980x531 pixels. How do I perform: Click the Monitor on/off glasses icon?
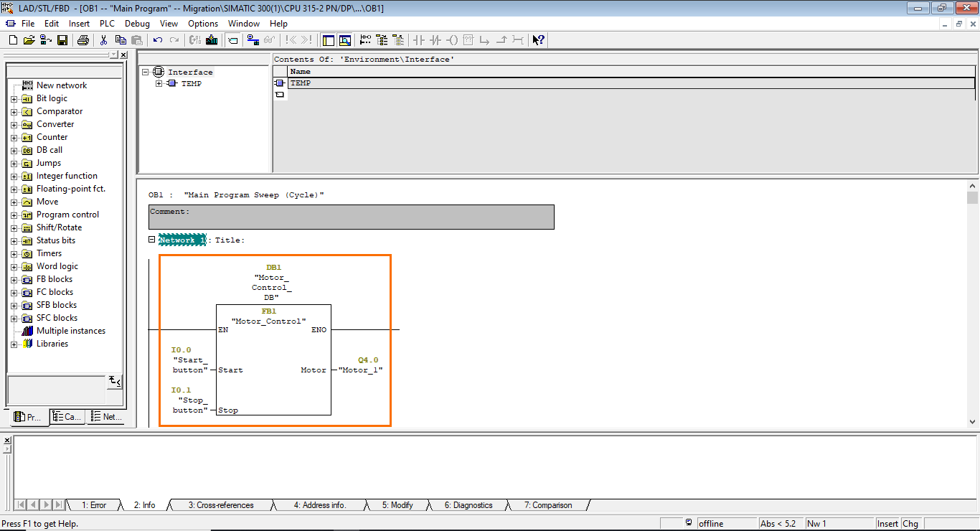point(269,40)
